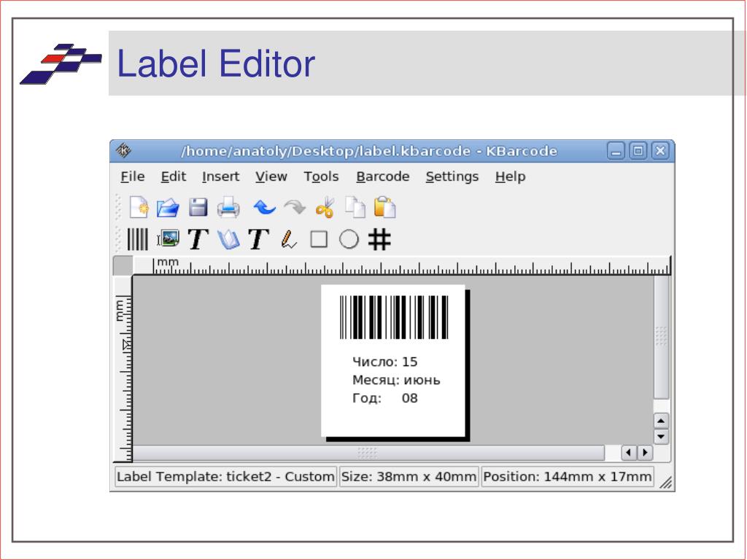Click the vertical scrollbar down arrow

pos(661,437)
